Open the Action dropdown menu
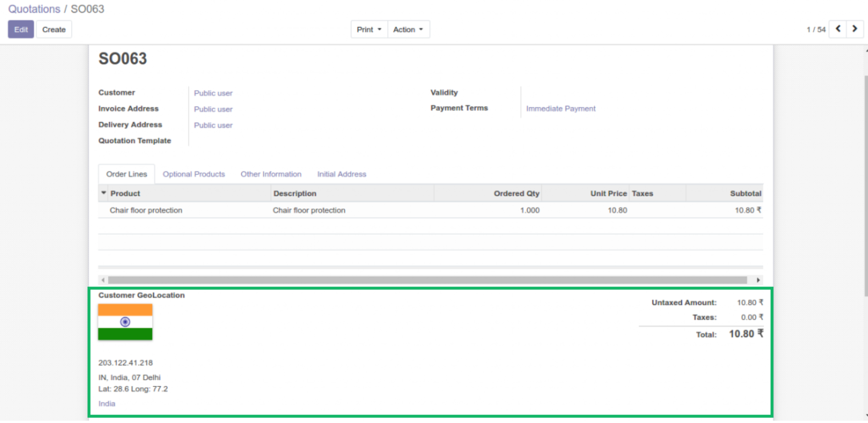 [x=408, y=29]
